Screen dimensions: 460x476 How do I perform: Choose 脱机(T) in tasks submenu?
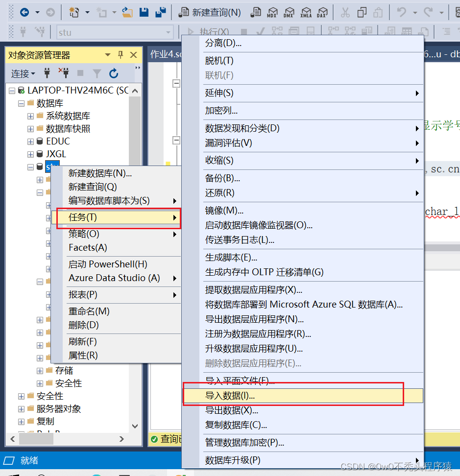[x=303, y=61]
